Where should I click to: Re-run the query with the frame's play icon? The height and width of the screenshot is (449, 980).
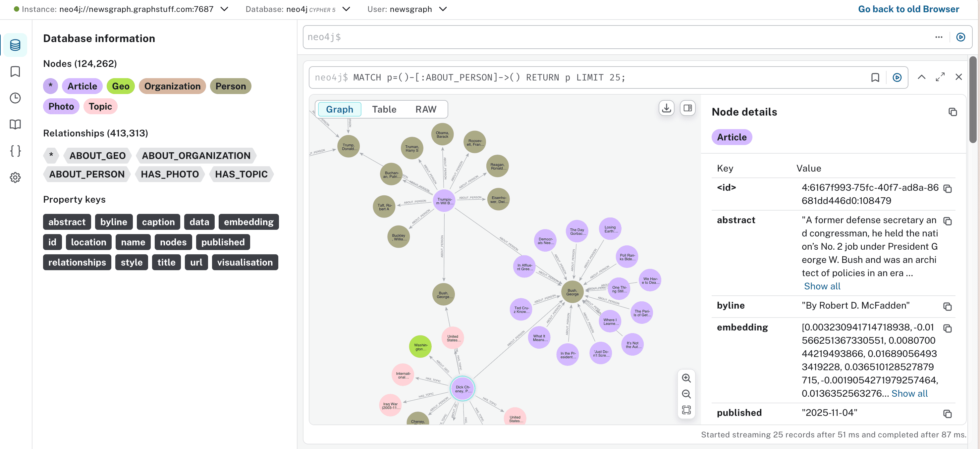[898, 77]
